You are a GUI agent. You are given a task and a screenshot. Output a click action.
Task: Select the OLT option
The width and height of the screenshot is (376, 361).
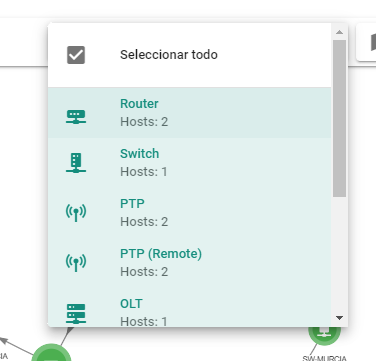(x=189, y=307)
